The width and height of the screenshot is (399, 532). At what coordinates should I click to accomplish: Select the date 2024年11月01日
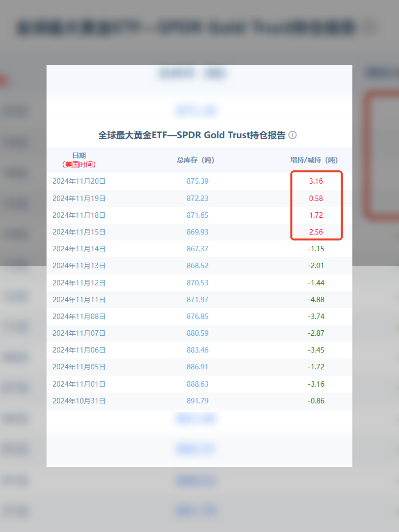pyautogui.click(x=79, y=384)
